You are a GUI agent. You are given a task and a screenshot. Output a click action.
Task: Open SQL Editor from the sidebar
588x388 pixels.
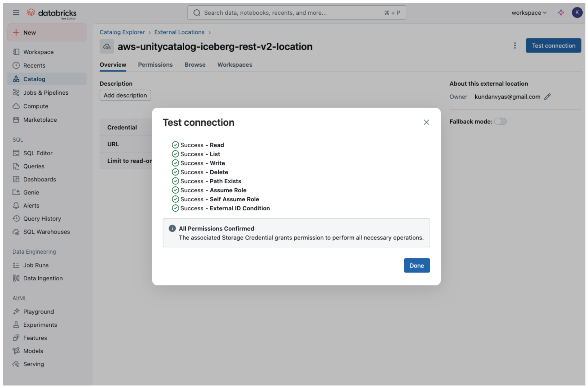pos(38,153)
